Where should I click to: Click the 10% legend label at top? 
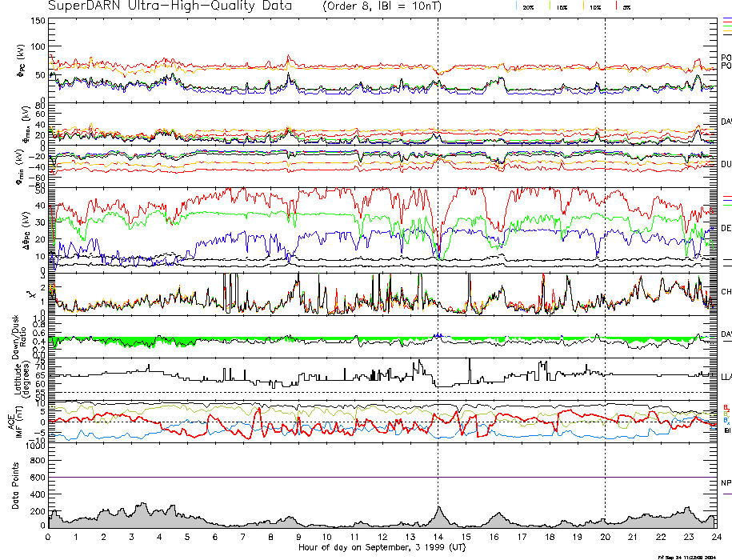[x=595, y=7]
